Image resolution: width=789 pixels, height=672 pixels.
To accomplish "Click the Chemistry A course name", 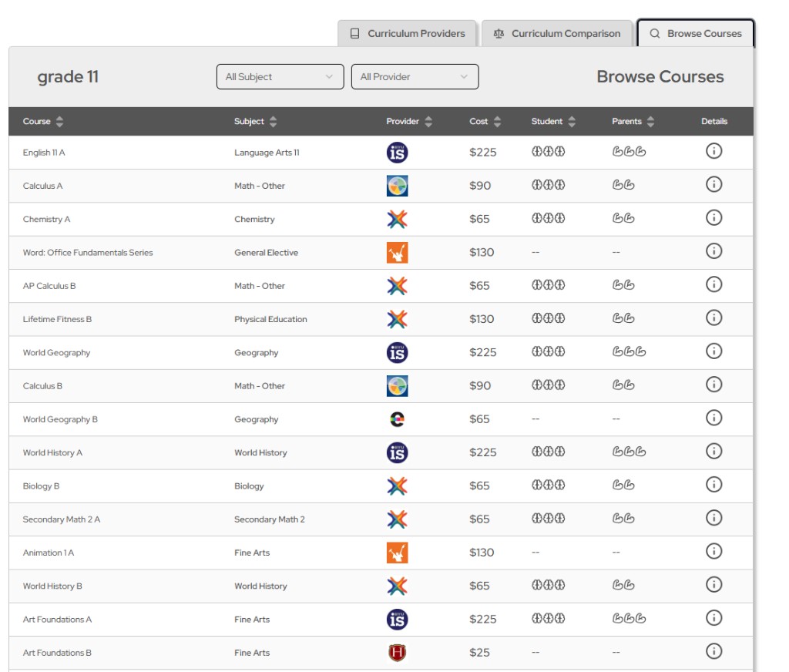I will [46, 220].
